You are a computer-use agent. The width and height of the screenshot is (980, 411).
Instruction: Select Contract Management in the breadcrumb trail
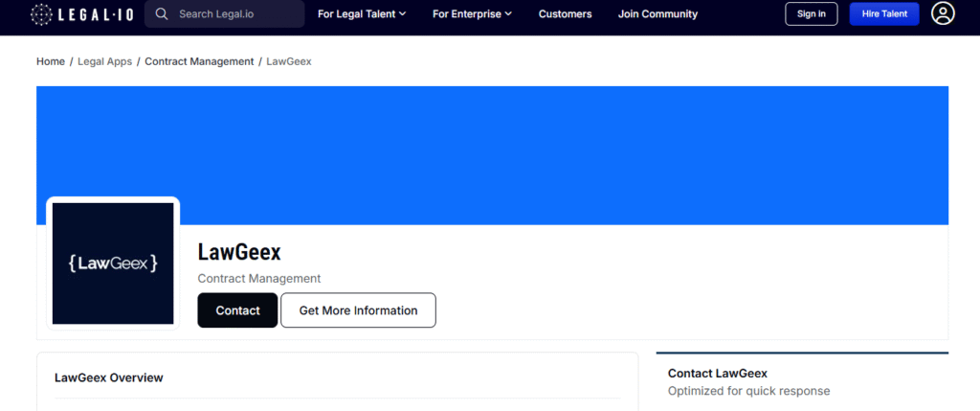[199, 61]
